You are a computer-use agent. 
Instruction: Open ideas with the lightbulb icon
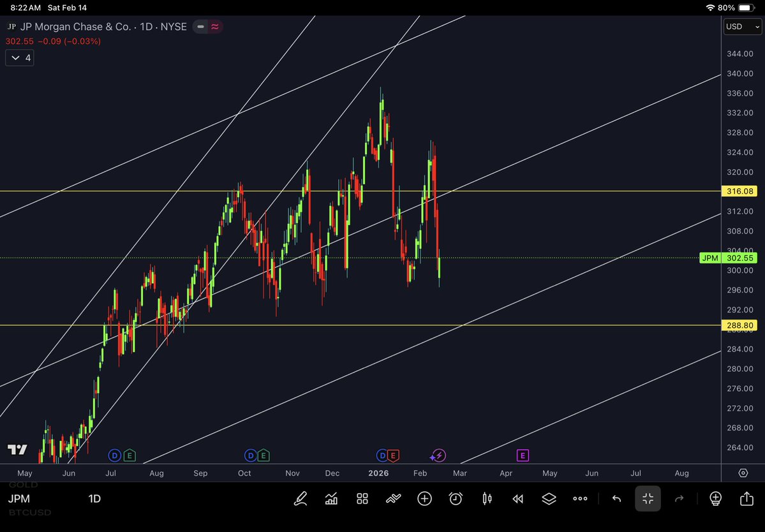coord(715,498)
